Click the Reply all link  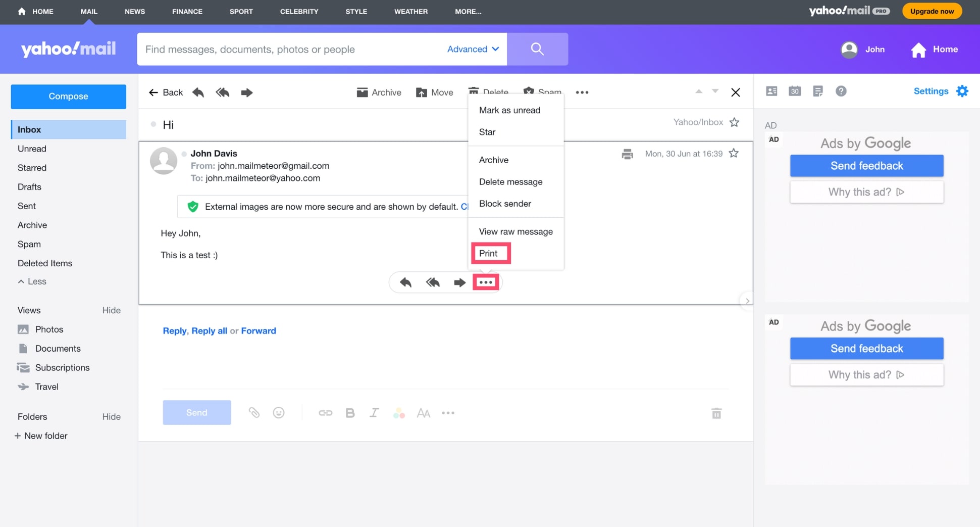[209, 331]
